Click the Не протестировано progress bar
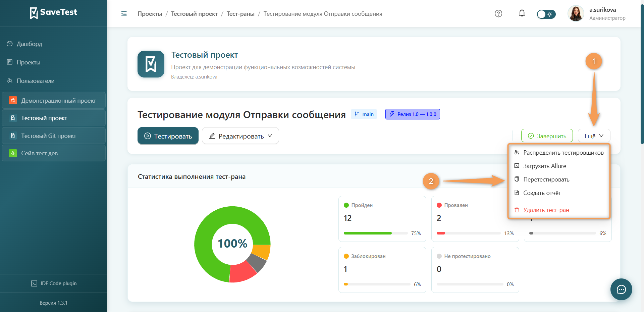644x312 pixels. tap(470, 284)
